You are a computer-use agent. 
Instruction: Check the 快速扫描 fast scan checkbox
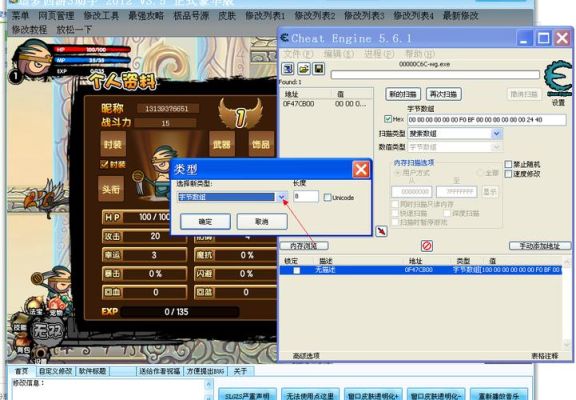395,213
